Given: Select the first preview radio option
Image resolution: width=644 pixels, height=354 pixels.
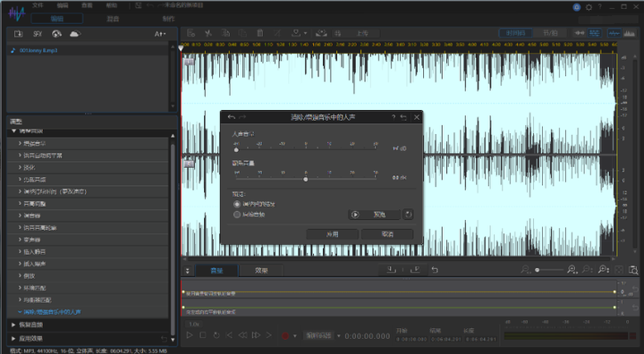Looking at the screenshot, I should [236, 204].
